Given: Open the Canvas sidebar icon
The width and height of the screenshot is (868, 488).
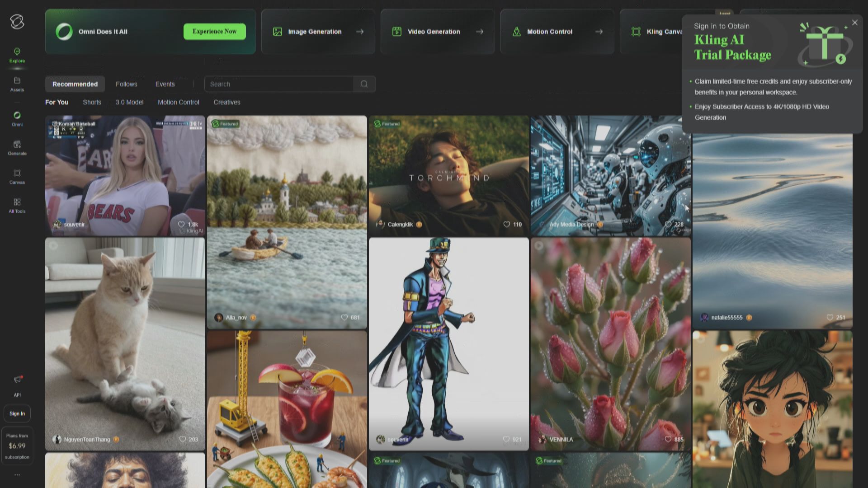Looking at the screenshot, I should [17, 173].
